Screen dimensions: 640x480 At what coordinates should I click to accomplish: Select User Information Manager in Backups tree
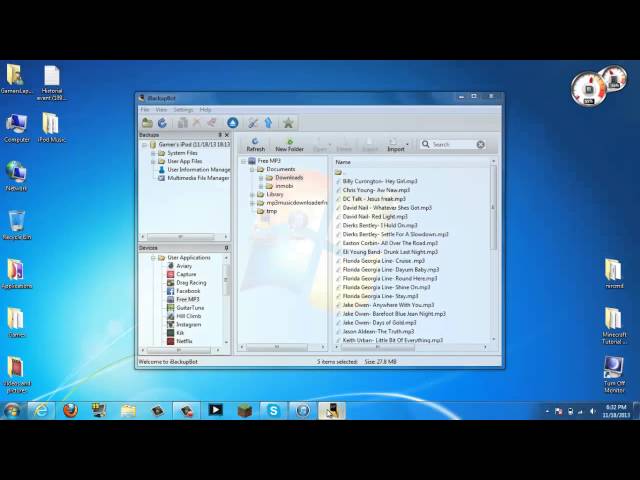194,169
